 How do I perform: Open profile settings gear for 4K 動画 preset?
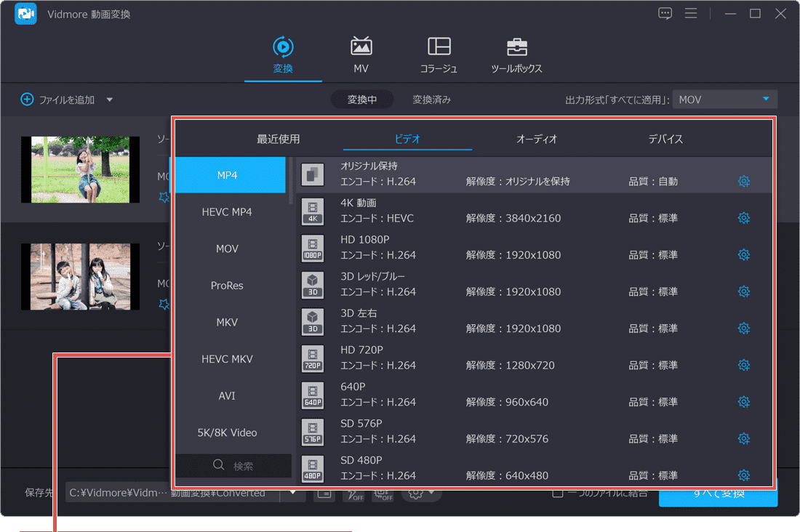tap(743, 217)
